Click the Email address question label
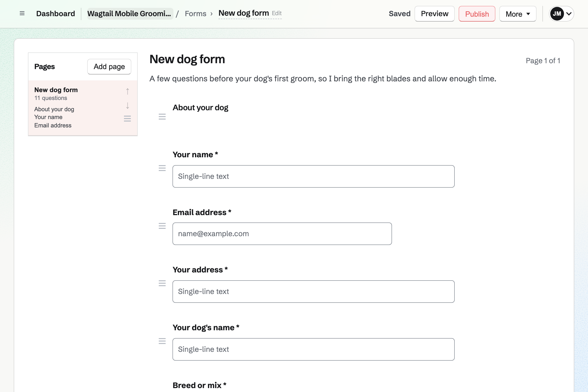 pos(202,212)
